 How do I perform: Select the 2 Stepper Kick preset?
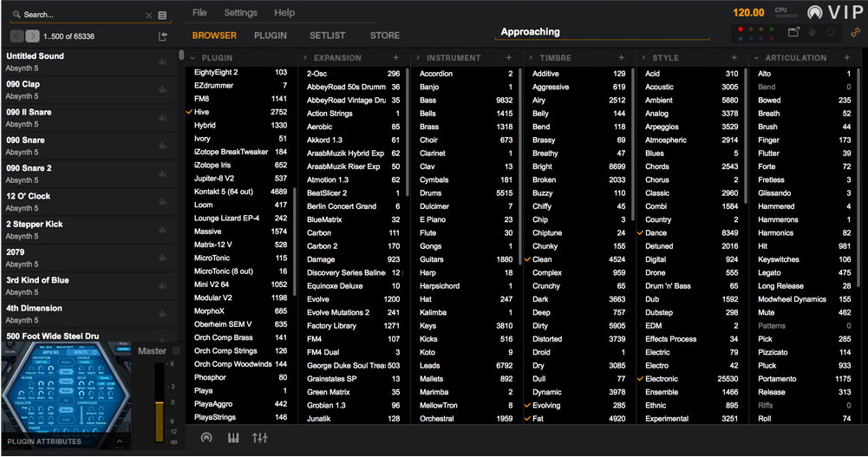[x=88, y=230]
